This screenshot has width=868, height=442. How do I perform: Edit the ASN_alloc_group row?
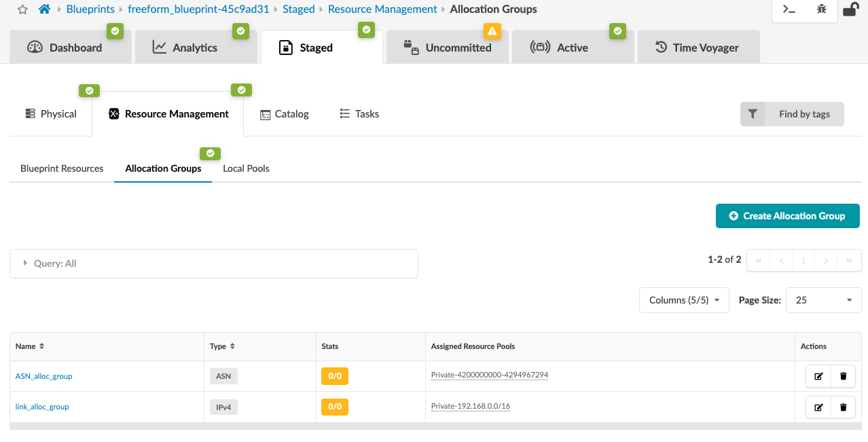click(x=818, y=376)
